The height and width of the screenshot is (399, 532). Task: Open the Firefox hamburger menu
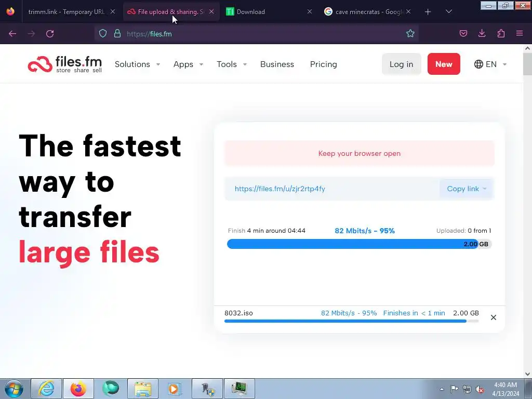(x=520, y=34)
